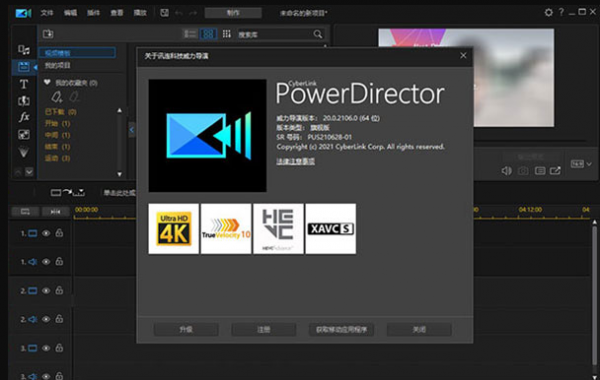Click the PowerDirector logo in menu bar

coord(23,13)
